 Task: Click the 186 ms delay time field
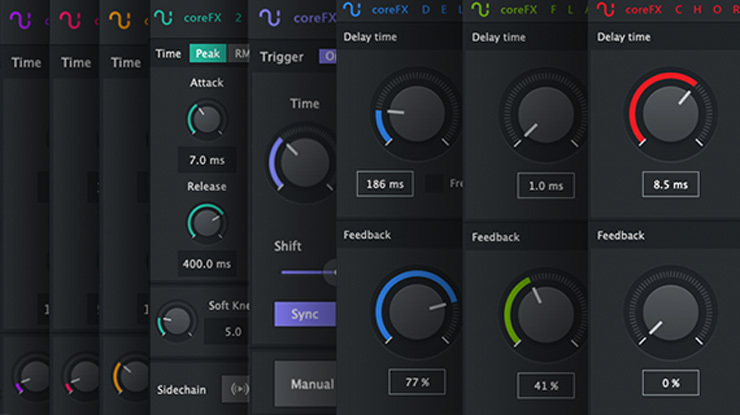[x=385, y=184]
